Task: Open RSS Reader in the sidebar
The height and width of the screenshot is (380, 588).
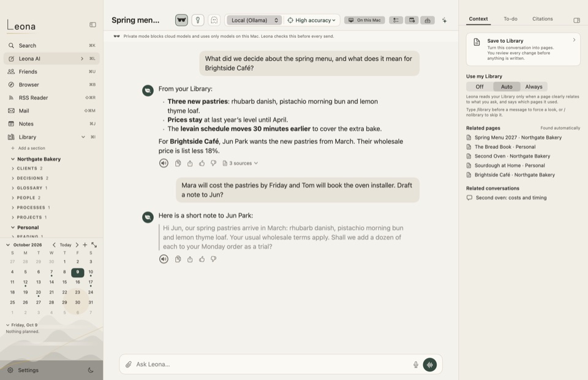Action: click(x=51, y=97)
